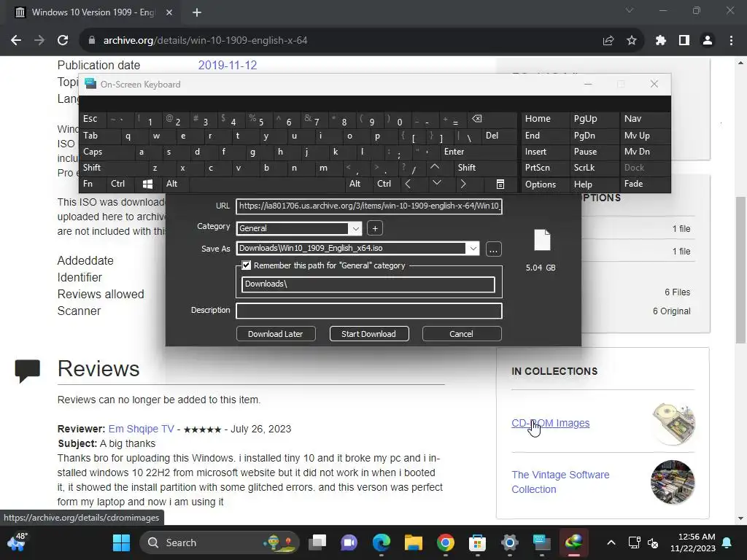This screenshot has width=747, height=560.
Task: Open a new browser tab
Action: coord(197,12)
